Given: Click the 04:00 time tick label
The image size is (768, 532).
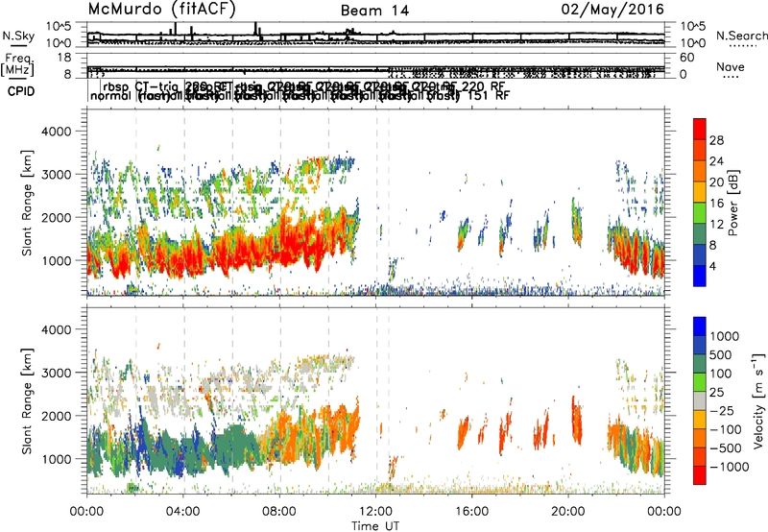Looking at the screenshot, I should 182,512.
